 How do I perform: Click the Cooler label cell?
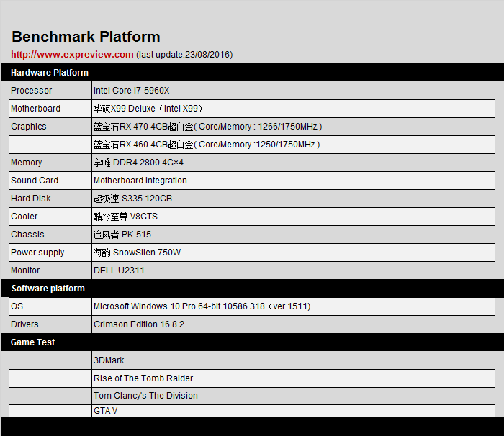(50, 217)
